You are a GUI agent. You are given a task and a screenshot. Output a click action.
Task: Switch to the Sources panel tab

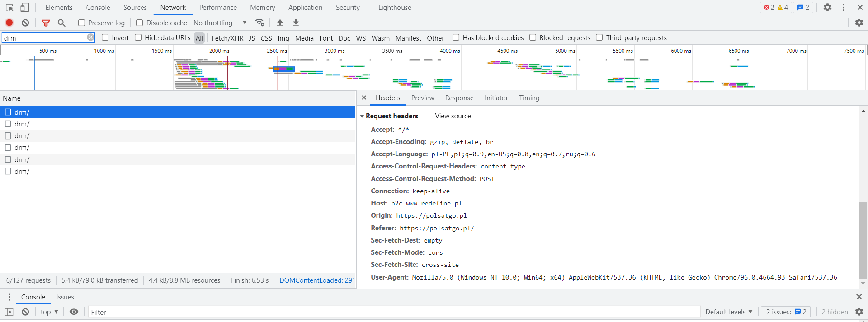tap(135, 8)
